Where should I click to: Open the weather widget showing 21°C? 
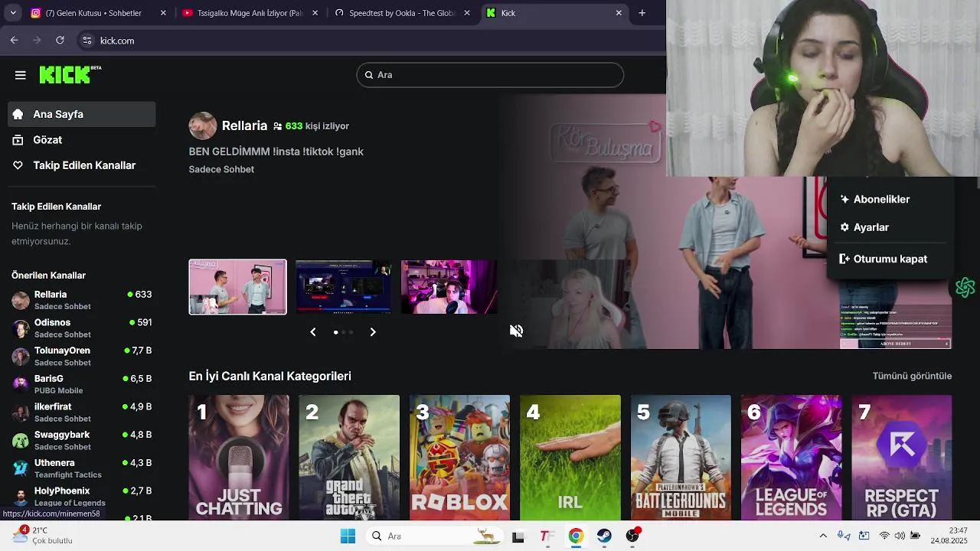[43, 535]
